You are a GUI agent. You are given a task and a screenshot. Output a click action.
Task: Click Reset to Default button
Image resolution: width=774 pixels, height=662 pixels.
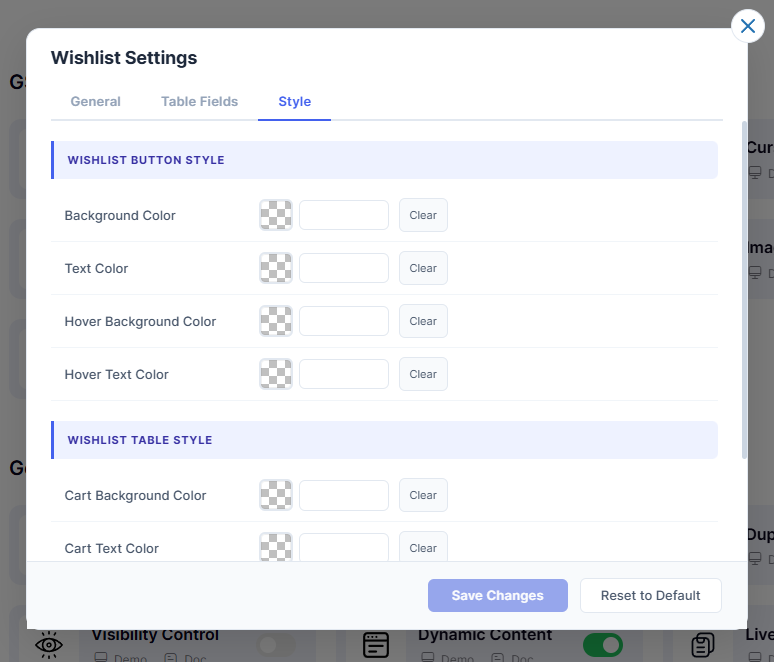click(650, 595)
